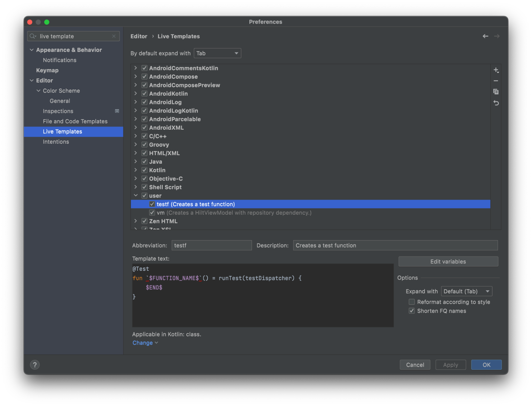The width and height of the screenshot is (532, 406).
Task: Confirm with the OK button
Action: pos(486,365)
